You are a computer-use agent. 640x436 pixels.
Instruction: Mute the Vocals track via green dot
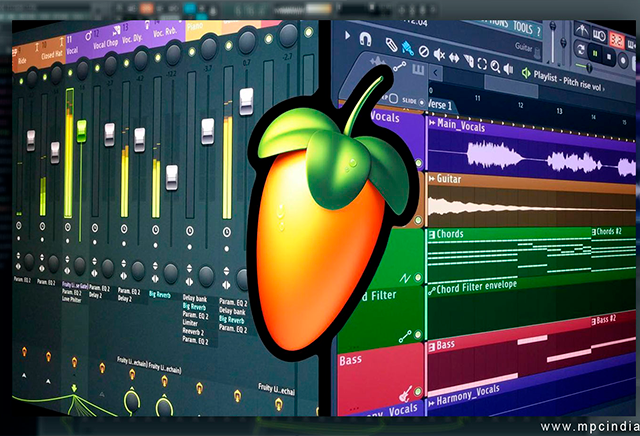[419, 163]
